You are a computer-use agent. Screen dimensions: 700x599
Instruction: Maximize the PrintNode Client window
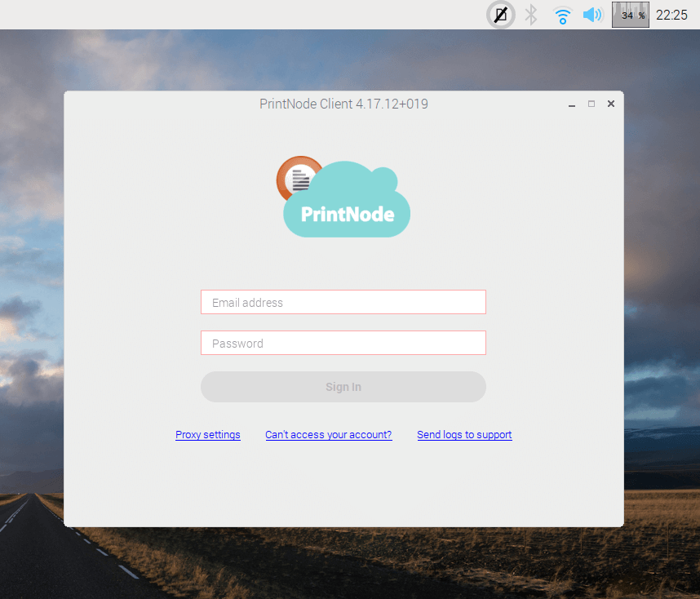591,104
